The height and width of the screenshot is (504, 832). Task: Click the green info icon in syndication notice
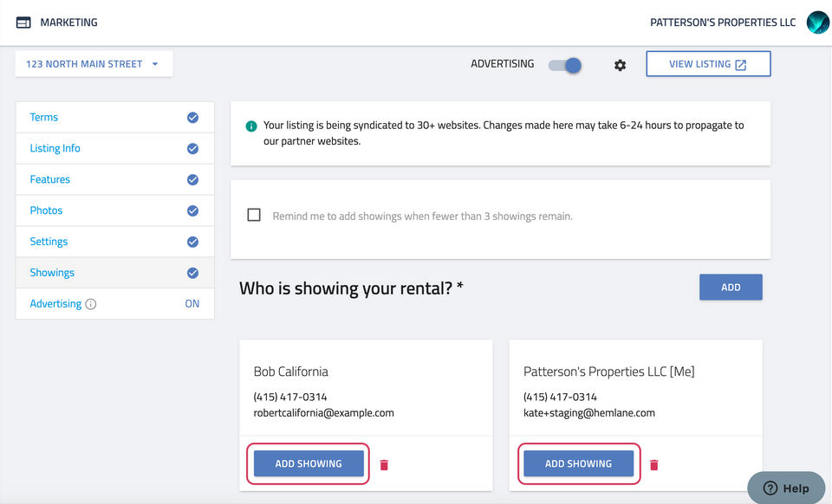[x=251, y=126]
